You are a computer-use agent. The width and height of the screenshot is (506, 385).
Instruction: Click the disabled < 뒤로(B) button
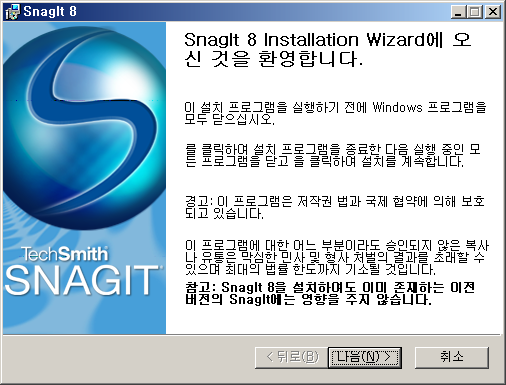[292, 358]
